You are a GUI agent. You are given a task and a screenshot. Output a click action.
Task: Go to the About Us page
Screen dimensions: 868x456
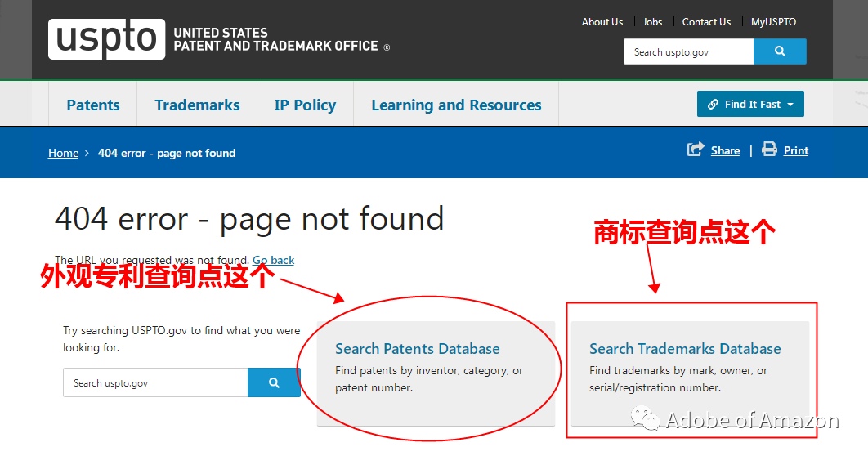click(x=602, y=22)
